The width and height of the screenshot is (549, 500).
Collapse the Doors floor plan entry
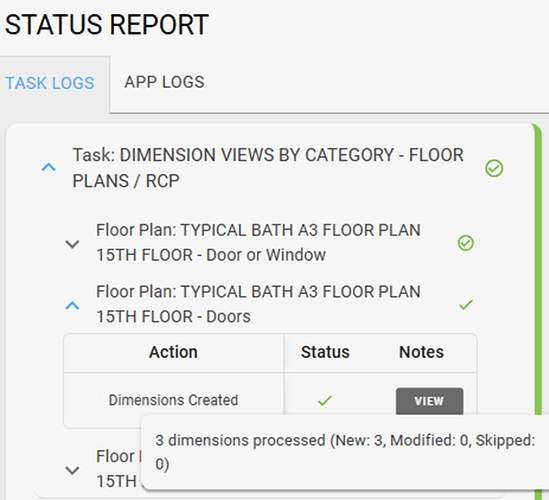pos(72,306)
